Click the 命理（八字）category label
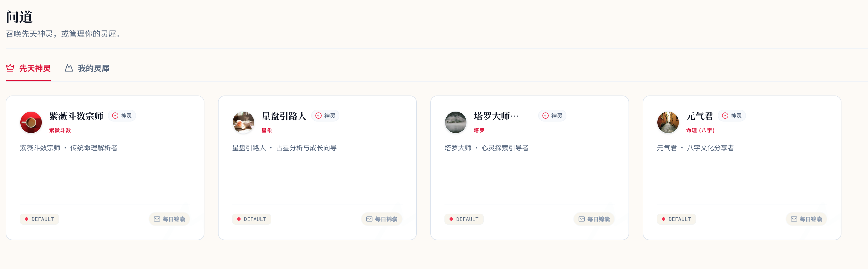868x269 pixels. (700, 131)
